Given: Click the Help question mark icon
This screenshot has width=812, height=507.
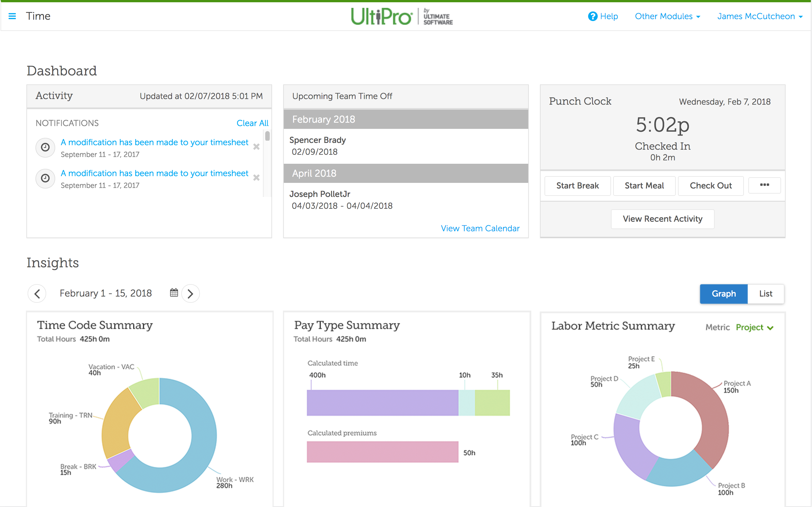Looking at the screenshot, I should 593,16.
